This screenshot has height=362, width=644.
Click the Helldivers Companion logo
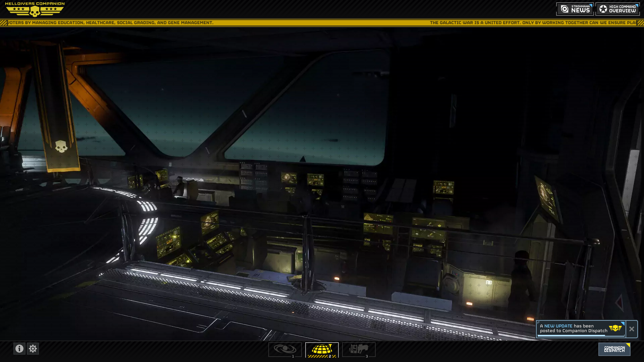tap(35, 9)
